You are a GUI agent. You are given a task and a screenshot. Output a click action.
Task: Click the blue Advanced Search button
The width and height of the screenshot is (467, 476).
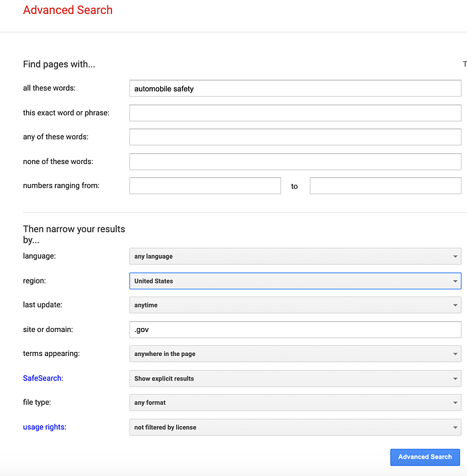pos(425,457)
